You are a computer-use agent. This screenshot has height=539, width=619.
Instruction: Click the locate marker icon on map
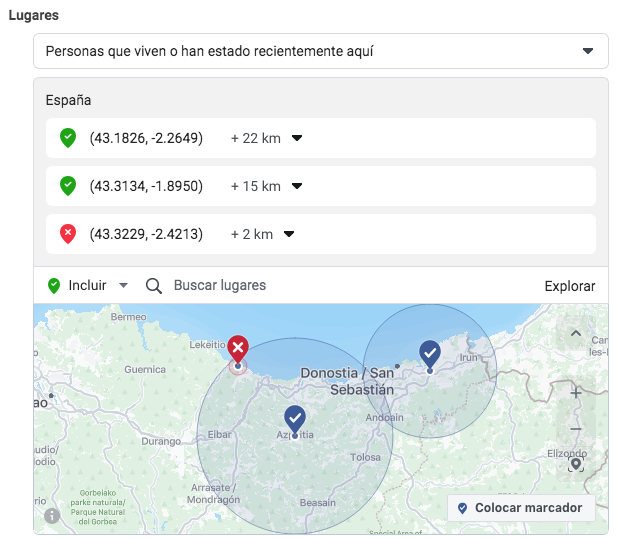(576, 464)
